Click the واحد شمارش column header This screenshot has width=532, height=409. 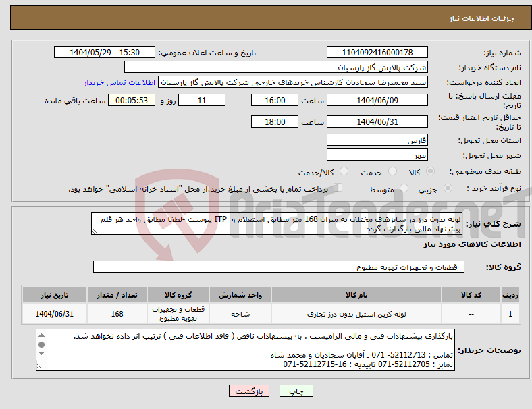click(x=240, y=295)
